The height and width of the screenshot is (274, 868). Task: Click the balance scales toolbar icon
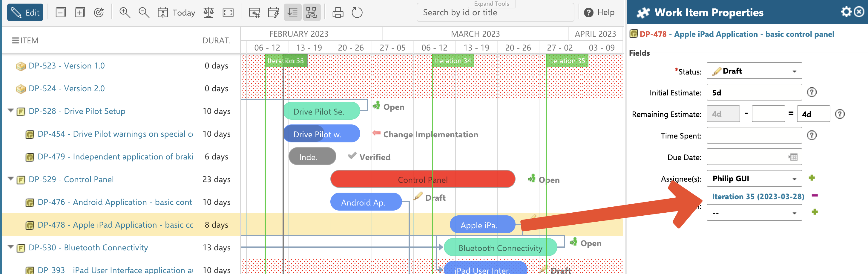click(x=208, y=13)
